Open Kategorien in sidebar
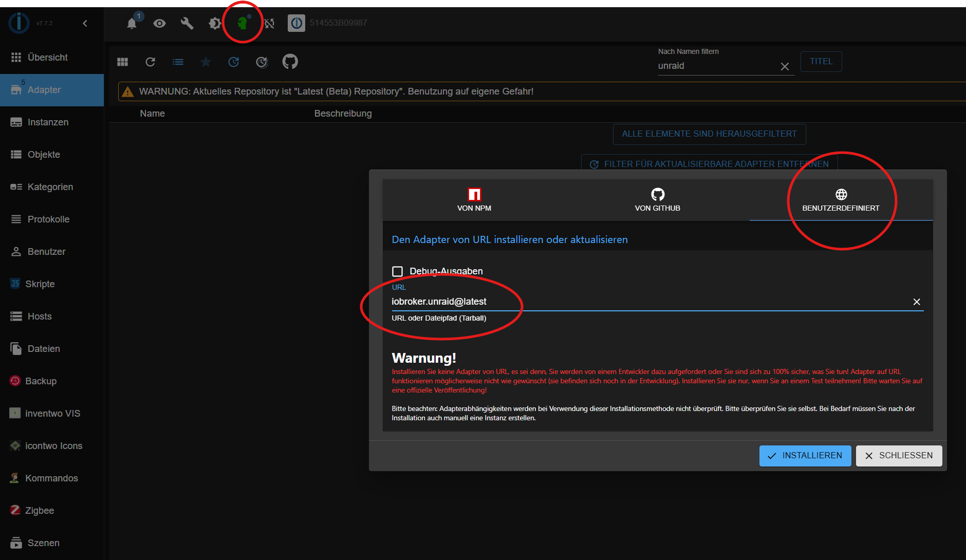The height and width of the screenshot is (560, 966). [x=52, y=187]
